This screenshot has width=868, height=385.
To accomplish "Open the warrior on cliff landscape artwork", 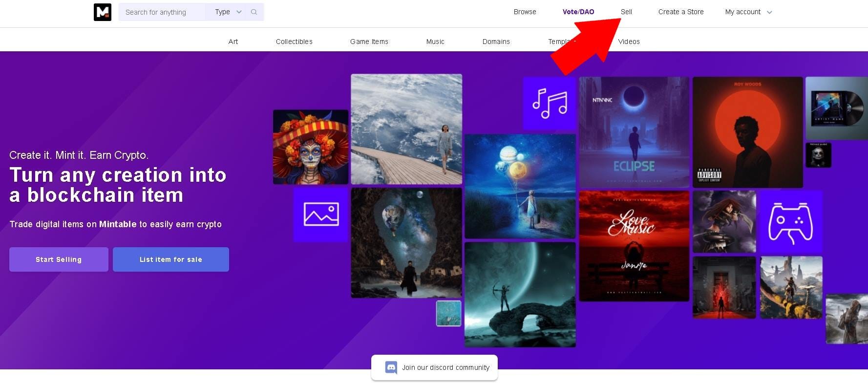I will (x=791, y=287).
